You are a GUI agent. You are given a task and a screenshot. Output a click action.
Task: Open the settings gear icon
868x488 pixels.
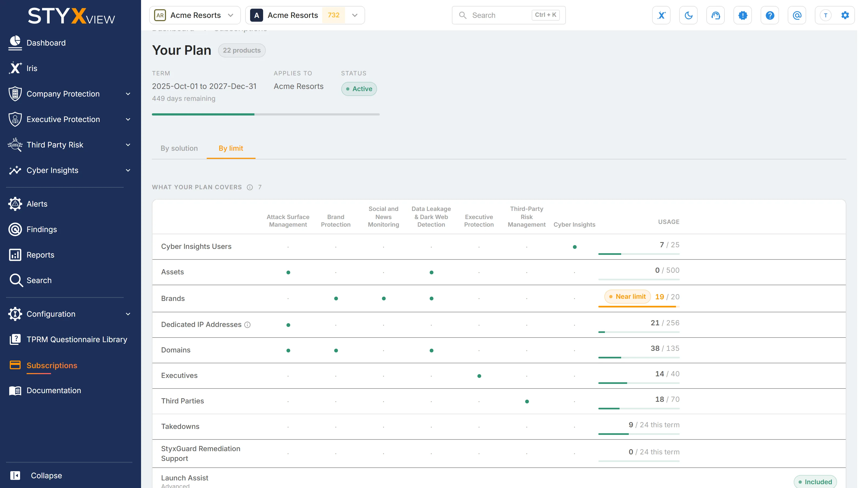click(x=845, y=15)
